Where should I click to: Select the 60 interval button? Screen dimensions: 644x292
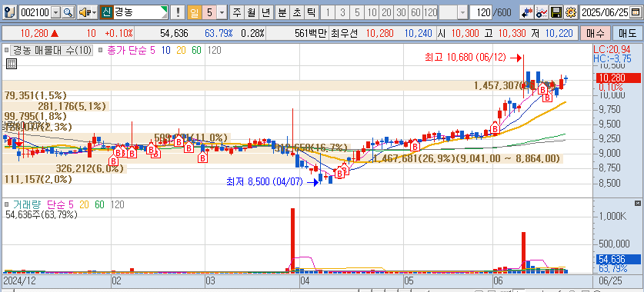(415, 13)
